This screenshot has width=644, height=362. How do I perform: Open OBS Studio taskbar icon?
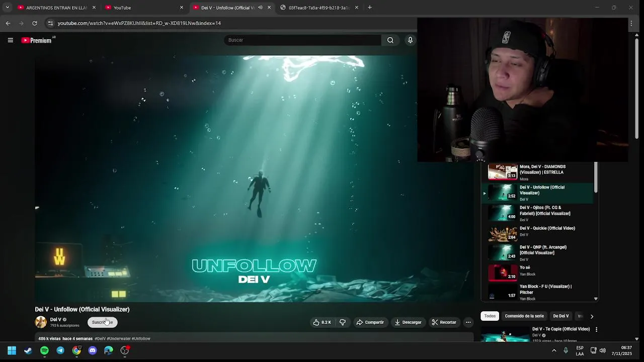[x=125, y=350]
